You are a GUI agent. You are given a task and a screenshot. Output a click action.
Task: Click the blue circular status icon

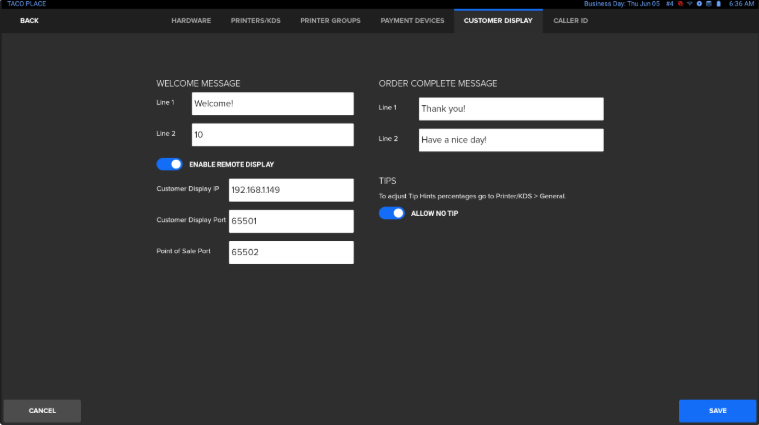pos(698,4)
